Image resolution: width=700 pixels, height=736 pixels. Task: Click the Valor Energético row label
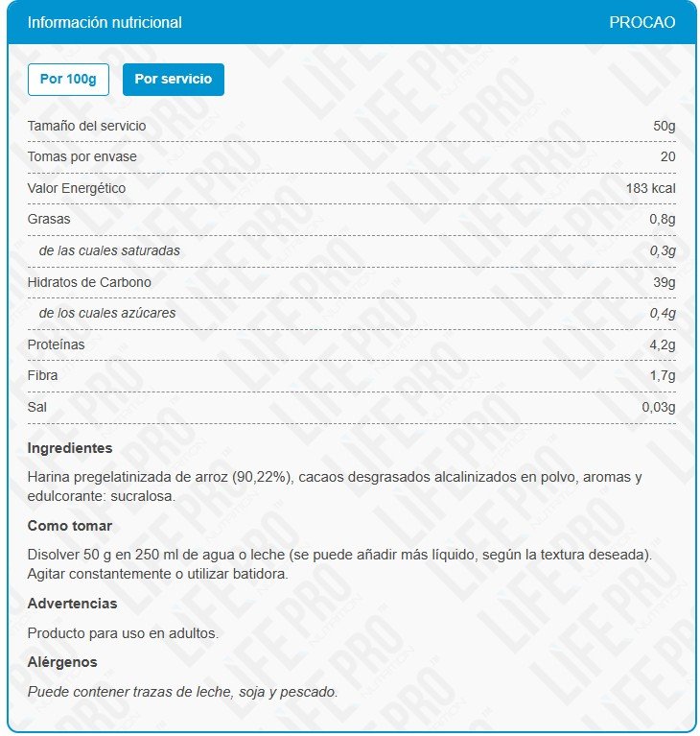[77, 188]
